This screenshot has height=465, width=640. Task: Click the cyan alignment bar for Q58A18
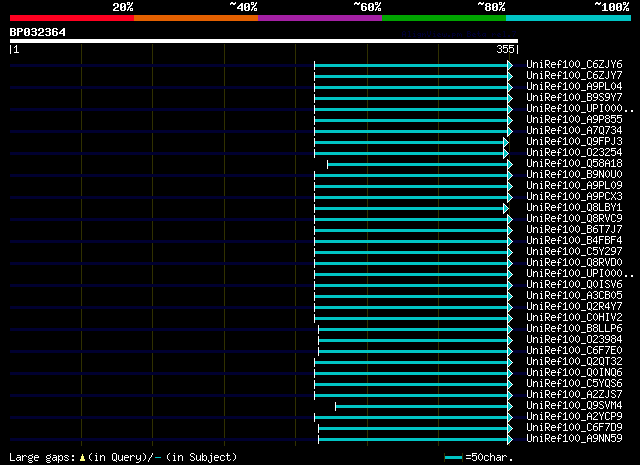418,165
